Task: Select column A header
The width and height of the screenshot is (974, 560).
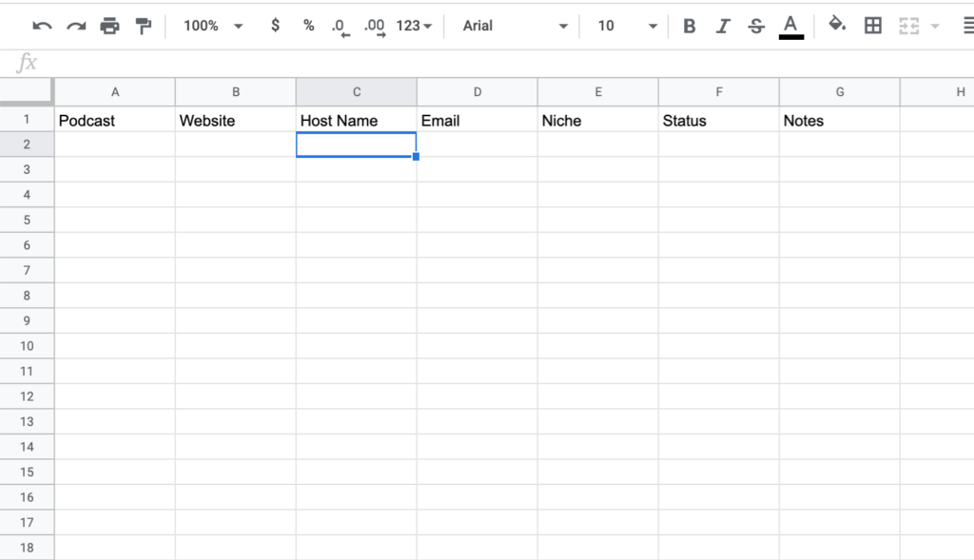Action: coord(115,92)
